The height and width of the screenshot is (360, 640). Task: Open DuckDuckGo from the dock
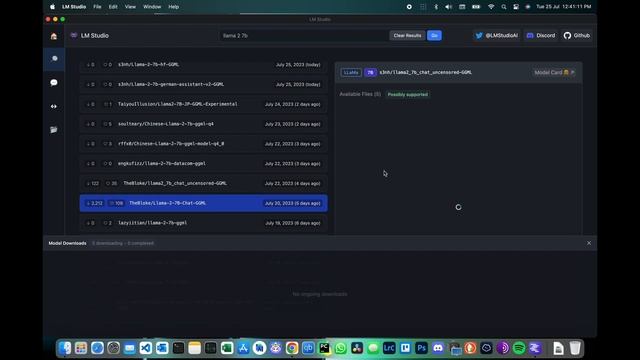coord(470,348)
